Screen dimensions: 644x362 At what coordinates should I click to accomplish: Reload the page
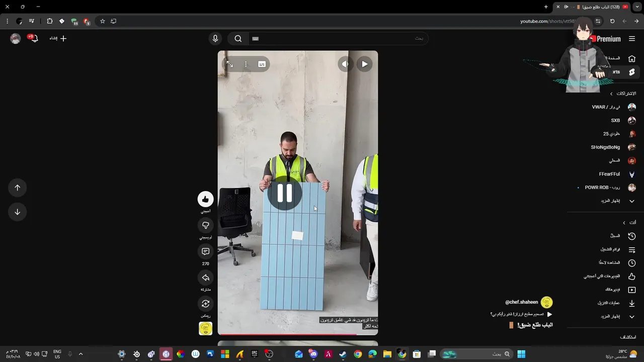[612, 21]
